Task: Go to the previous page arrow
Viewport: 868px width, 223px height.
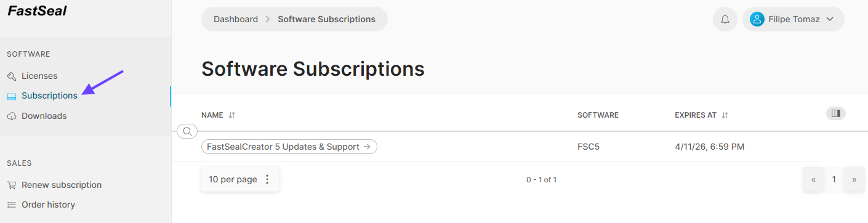Action: point(813,179)
